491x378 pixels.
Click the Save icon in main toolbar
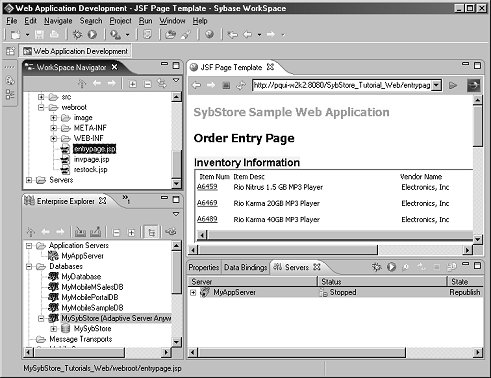(39, 34)
